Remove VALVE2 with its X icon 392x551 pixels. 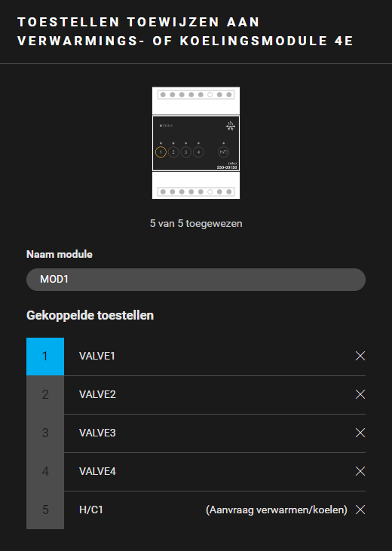click(360, 394)
